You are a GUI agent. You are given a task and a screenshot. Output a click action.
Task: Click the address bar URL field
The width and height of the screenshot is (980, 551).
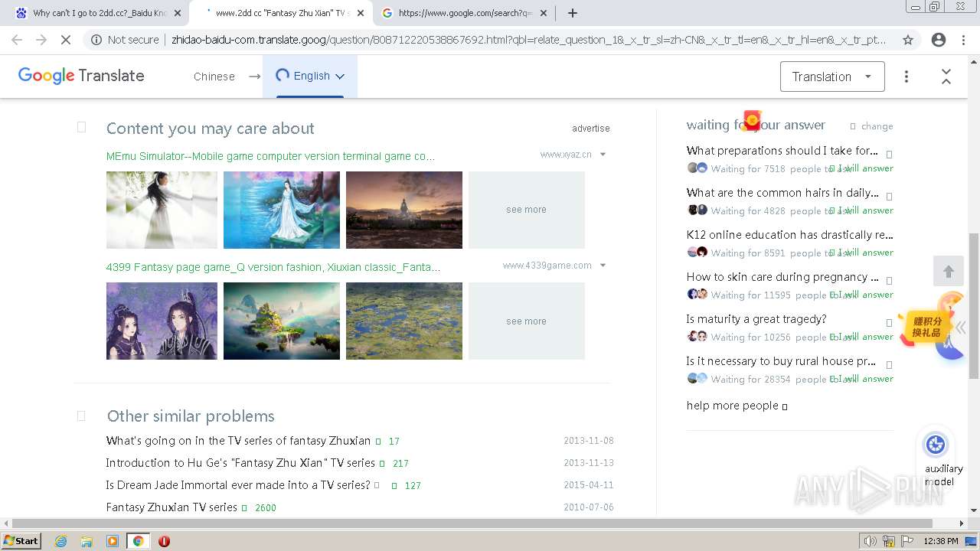(528, 40)
